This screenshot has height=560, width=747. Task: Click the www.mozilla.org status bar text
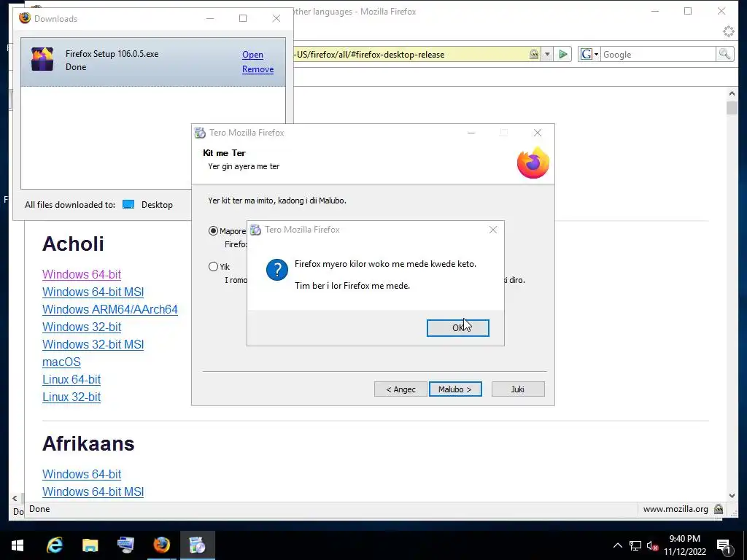pyautogui.click(x=676, y=509)
